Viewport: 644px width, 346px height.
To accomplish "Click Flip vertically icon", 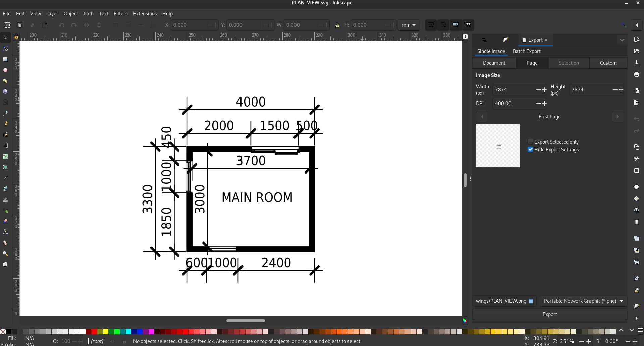I will 99,25.
